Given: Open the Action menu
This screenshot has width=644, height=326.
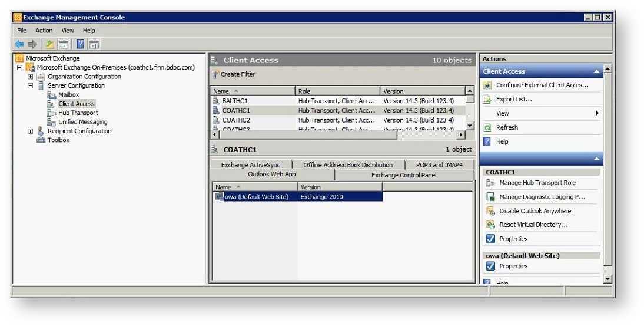Looking at the screenshot, I should pos(44,31).
